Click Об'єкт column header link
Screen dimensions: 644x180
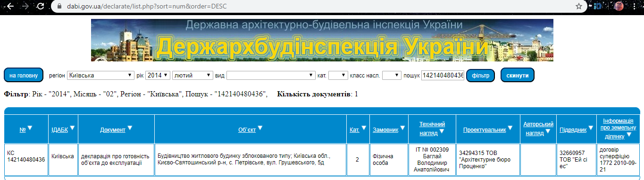coord(247,129)
